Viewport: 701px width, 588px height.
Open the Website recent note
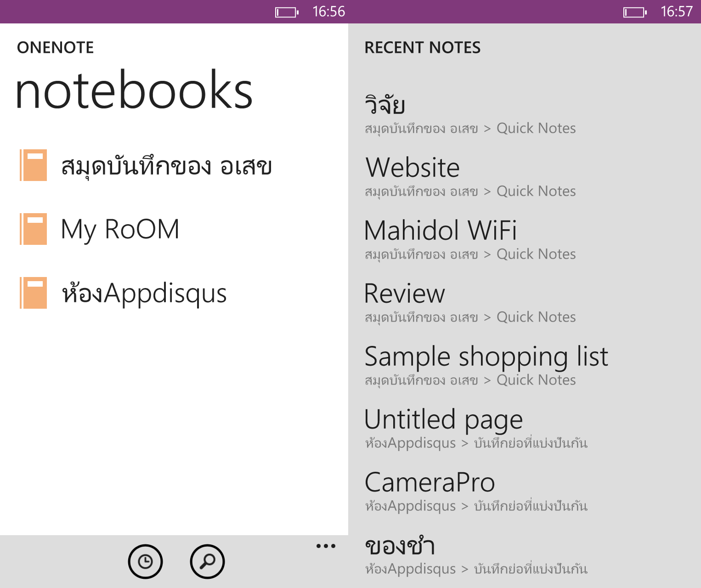(413, 167)
